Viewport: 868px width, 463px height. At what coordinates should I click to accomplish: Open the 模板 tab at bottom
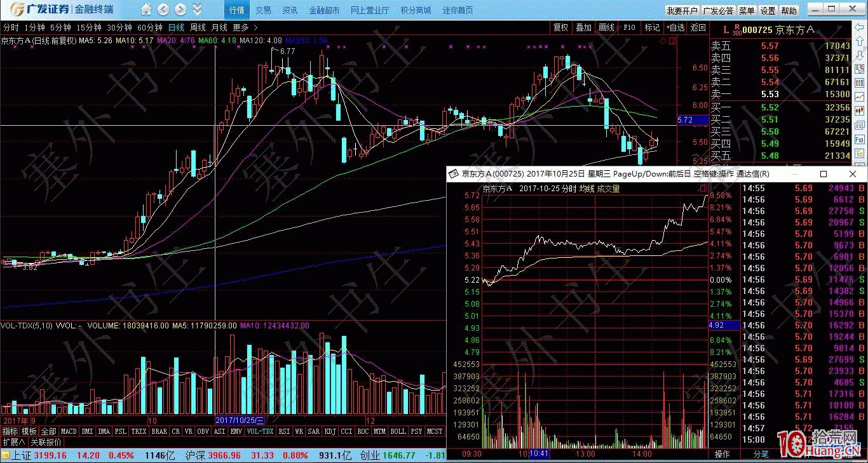29,431
